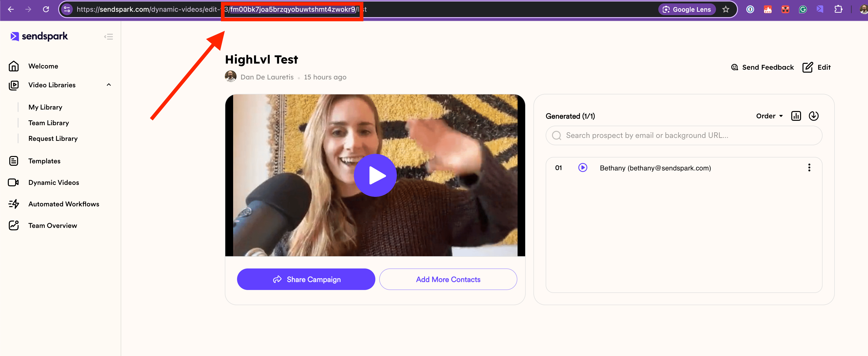Click the Automated Workflows lightning icon
The image size is (868, 356).
(x=13, y=204)
